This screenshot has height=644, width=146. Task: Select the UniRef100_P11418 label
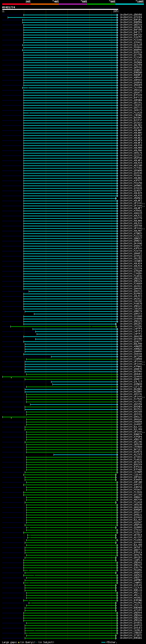[131, 502]
